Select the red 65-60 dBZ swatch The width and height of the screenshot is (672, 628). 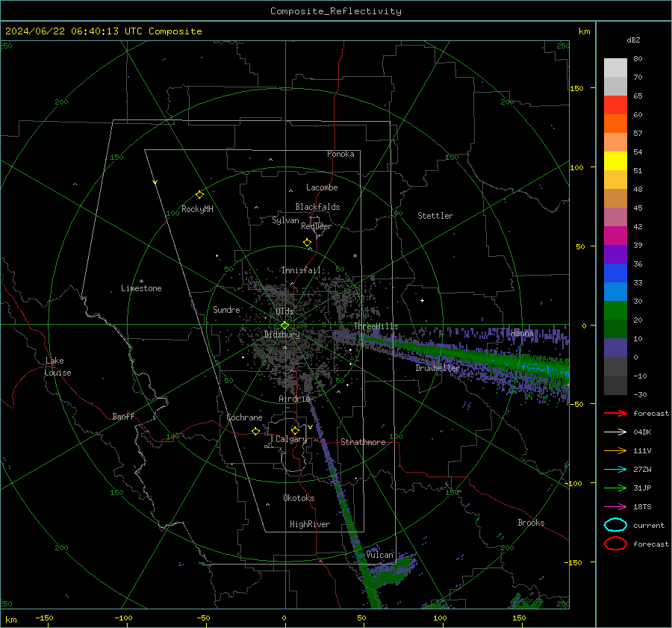(x=615, y=105)
